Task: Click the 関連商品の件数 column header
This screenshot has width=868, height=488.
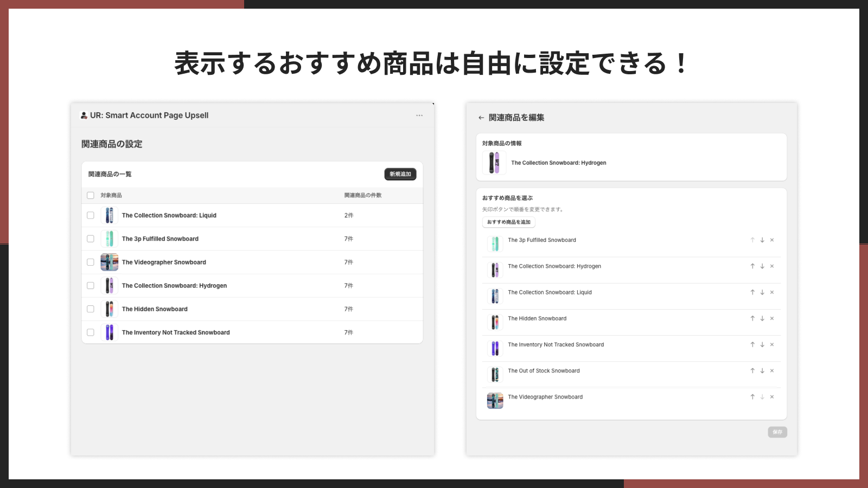Action: pyautogui.click(x=363, y=195)
